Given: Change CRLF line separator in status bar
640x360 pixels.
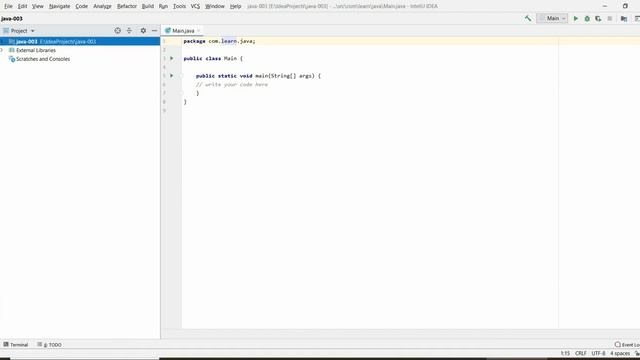Looking at the screenshot, I should pos(580,353).
